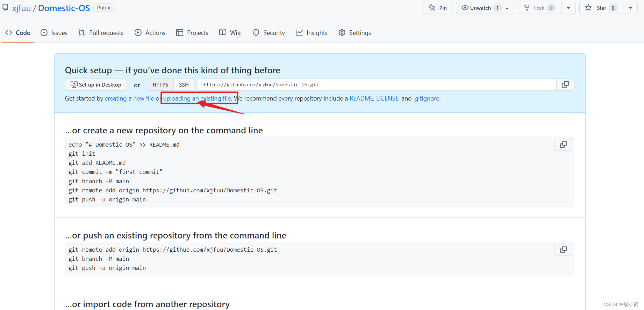The height and width of the screenshot is (310, 644).
Task: Copy the push existing repository commands
Action: pyautogui.click(x=563, y=250)
